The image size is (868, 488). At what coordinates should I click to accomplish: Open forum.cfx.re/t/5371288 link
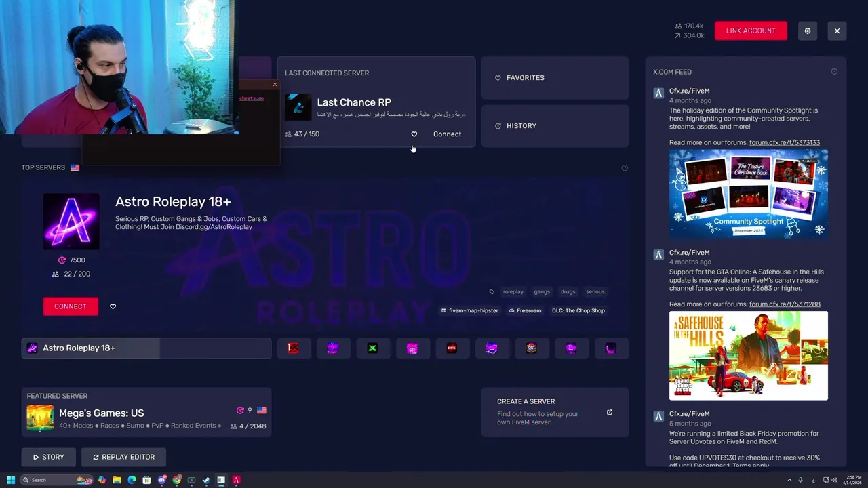tap(785, 304)
